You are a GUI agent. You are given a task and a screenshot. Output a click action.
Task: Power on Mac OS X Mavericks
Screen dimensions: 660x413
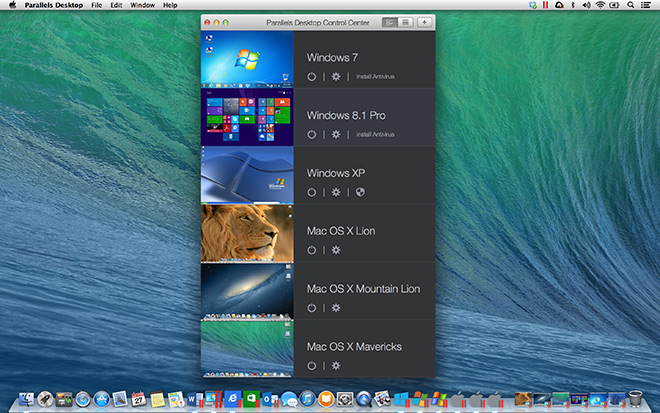311,365
